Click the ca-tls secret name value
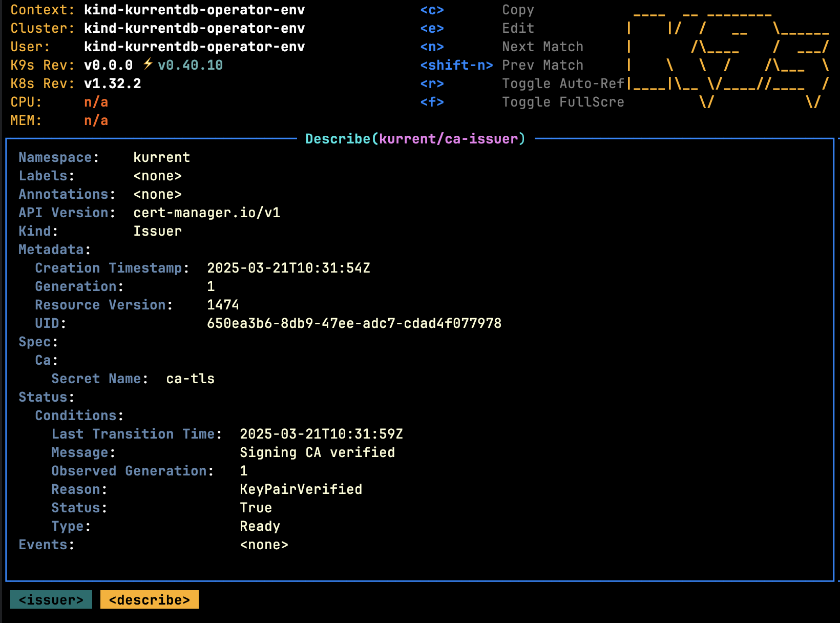 tap(190, 379)
